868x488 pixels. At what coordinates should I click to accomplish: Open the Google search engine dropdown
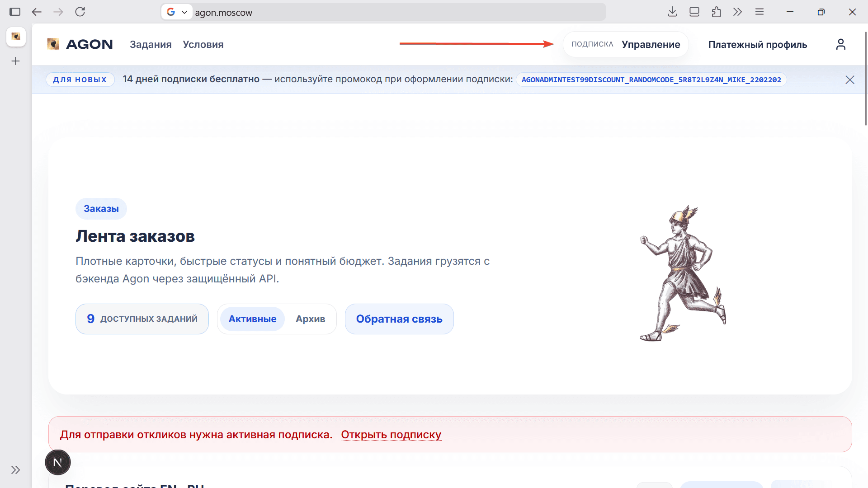click(177, 12)
